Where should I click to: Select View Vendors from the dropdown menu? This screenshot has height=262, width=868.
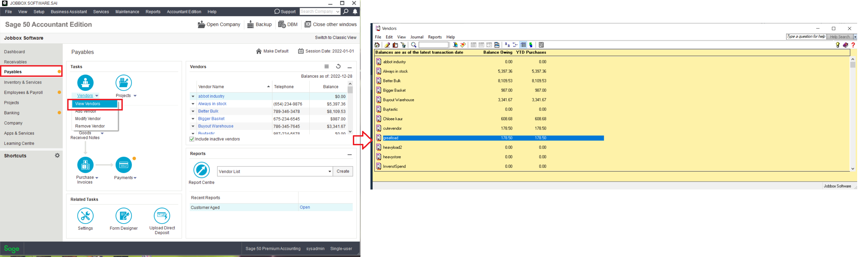[94, 104]
